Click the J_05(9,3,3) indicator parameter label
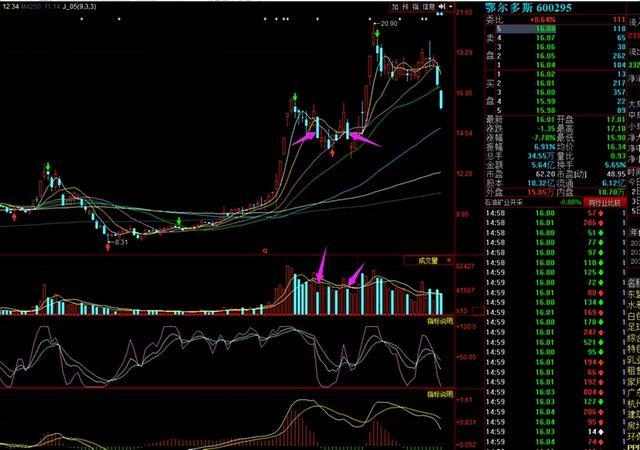 click(x=79, y=7)
